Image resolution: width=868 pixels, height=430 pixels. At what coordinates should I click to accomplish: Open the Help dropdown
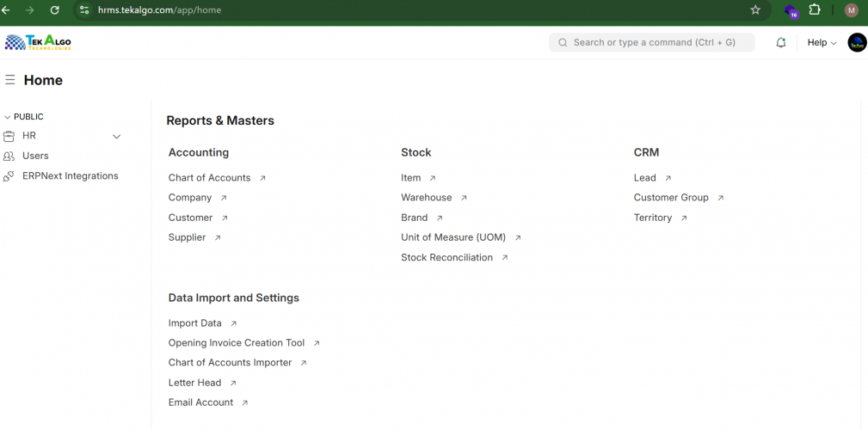822,43
